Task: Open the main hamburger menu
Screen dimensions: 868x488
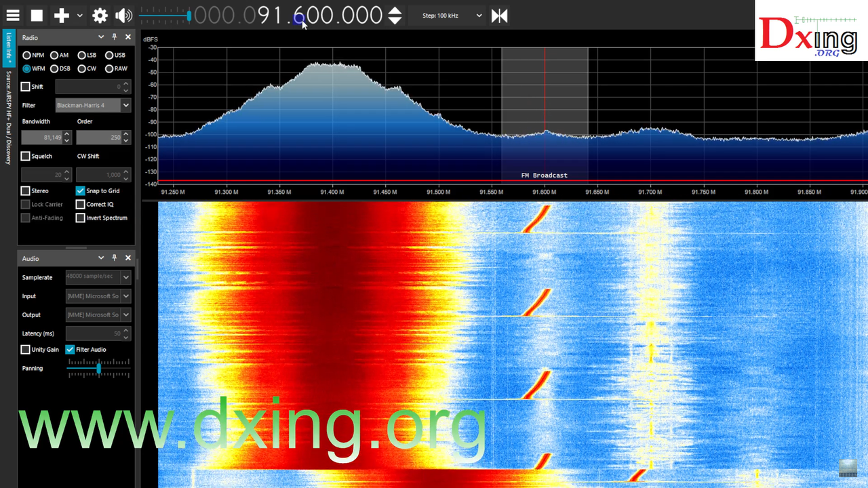Action: 13,15
